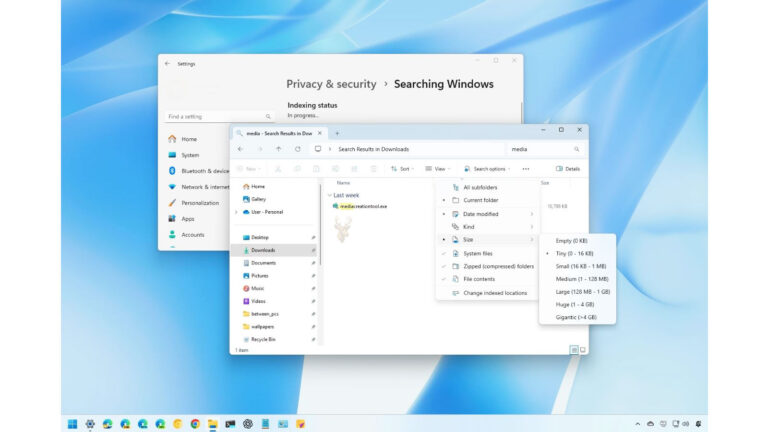Go back in the Settings window
The image size is (768, 432).
(x=167, y=64)
